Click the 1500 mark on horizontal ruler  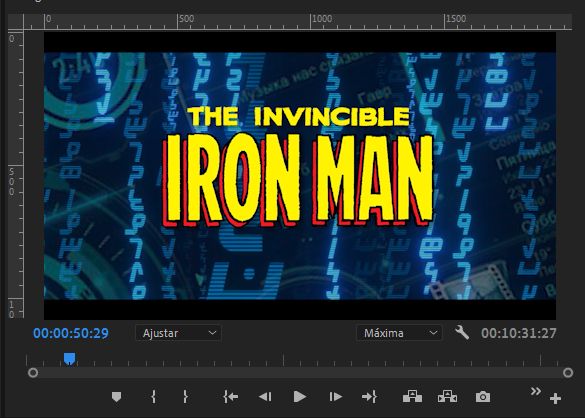[x=456, y=19]
